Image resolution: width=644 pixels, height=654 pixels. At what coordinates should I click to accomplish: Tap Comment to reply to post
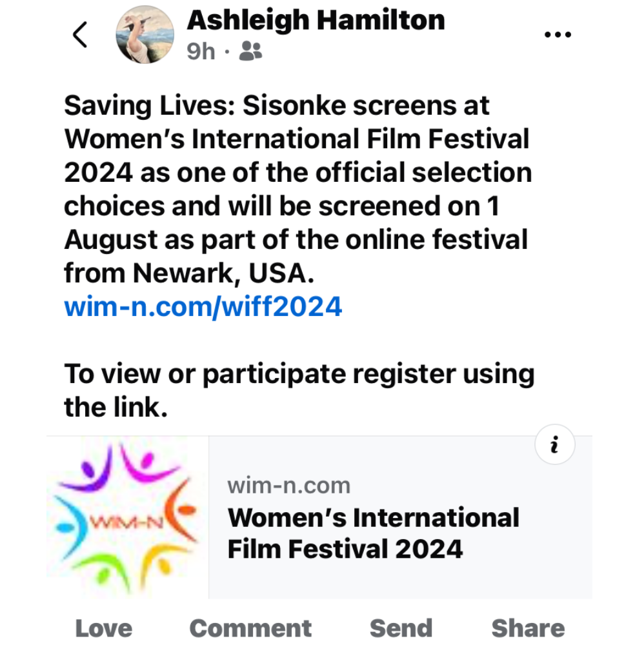[x=250, y=628]
